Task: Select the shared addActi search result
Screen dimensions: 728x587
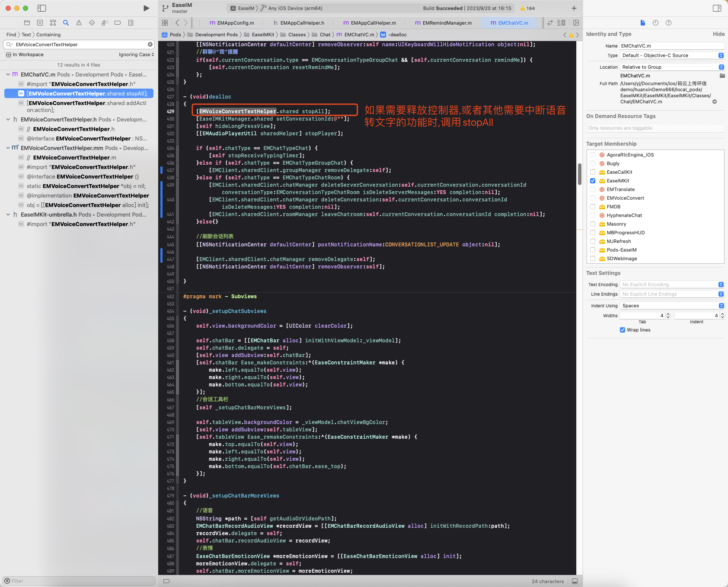Action: click(79, 107)
